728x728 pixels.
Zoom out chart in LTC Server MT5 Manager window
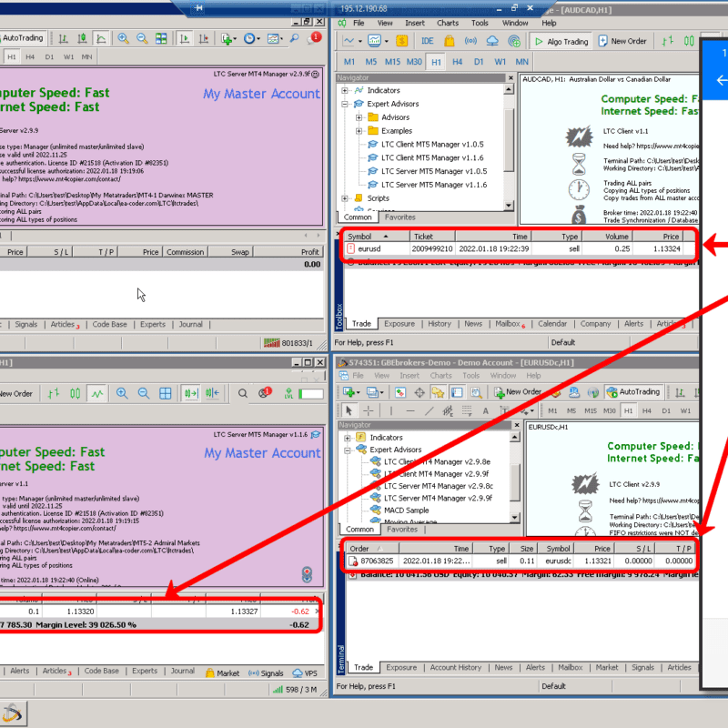click(x=144, y=394)
